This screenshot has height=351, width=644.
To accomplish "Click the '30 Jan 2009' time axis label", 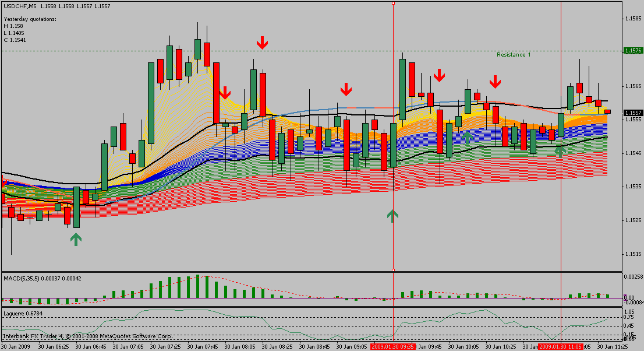I will 16,347.
